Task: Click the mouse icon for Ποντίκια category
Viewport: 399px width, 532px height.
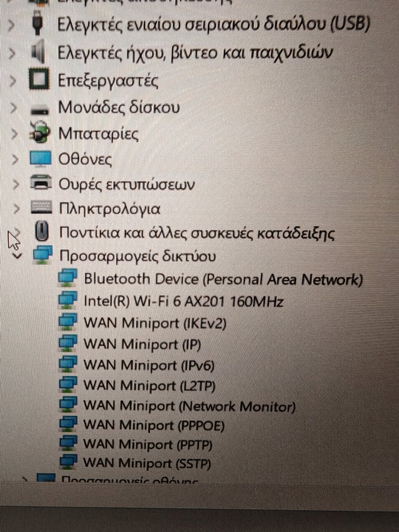Action: (42, 232)
